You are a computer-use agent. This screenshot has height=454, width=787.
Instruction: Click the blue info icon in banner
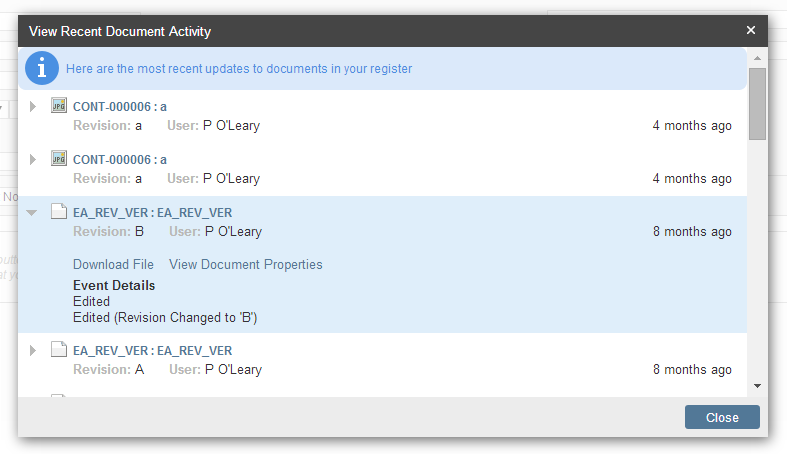coord(41,68)
